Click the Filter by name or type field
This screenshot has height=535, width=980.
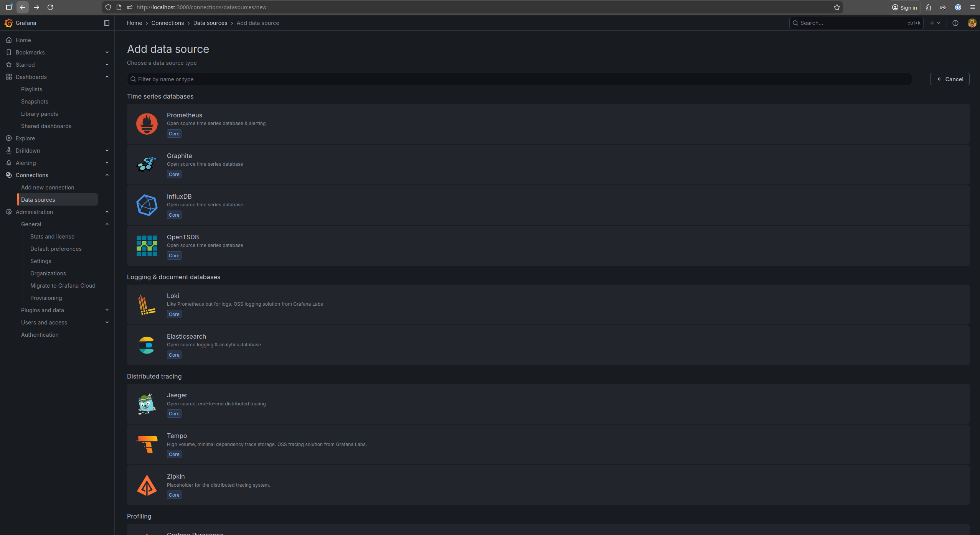(519, 79)
